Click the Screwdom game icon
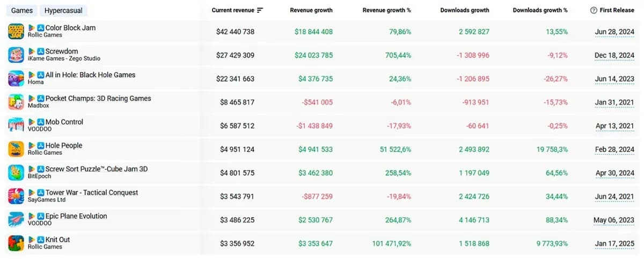 click(16, 55)
